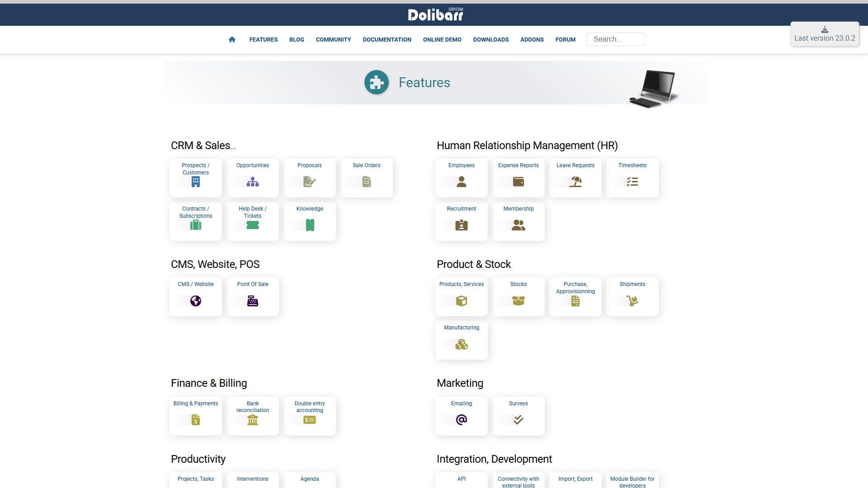This screenshot has height=488, width=868.
Task: Click the Products, Services cube icon
Action: coord(462,301)
